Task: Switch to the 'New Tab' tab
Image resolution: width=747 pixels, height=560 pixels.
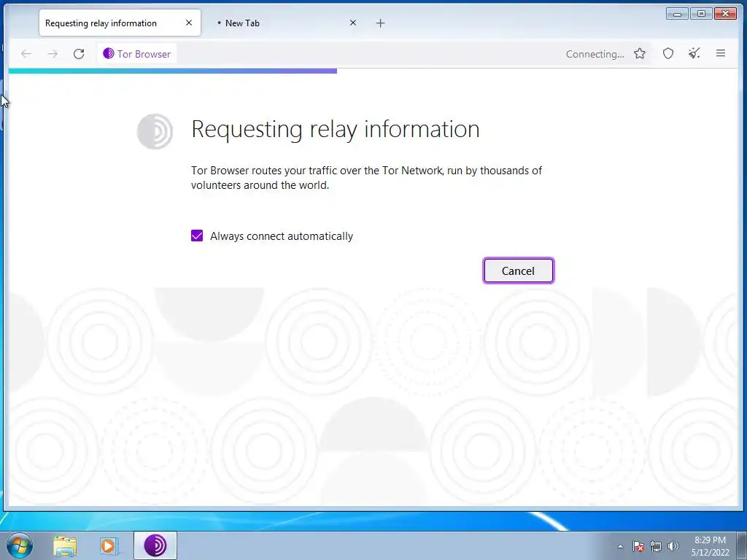Action: [285, 23]
